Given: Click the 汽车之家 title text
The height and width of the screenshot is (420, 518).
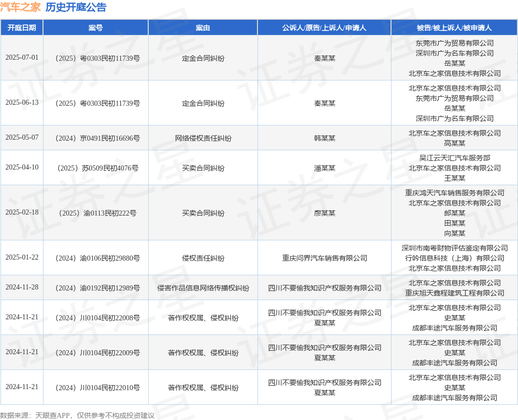Looking at the screenshot, I should tap(20, 7).
